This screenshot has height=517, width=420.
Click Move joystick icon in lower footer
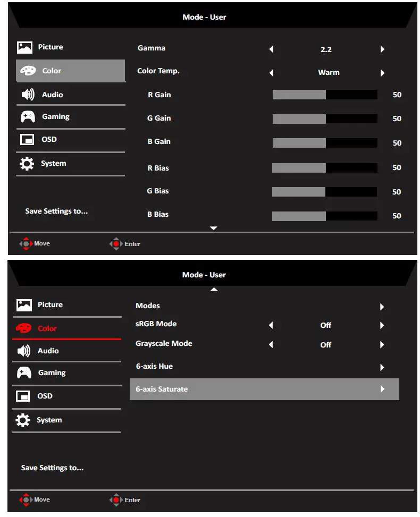(26, 500)
